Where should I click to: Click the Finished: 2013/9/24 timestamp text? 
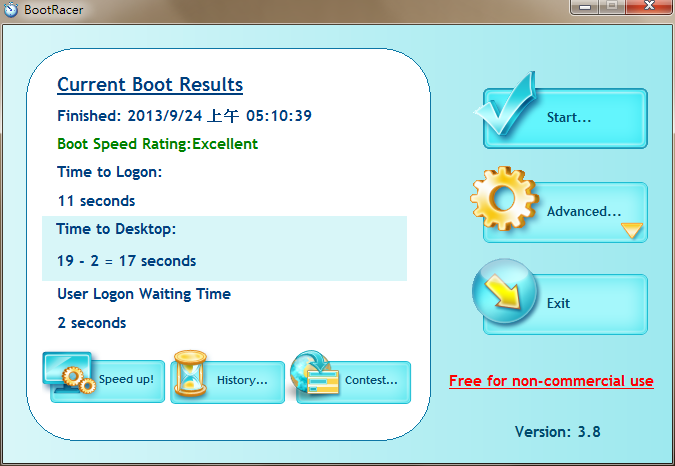pos(184,116)
